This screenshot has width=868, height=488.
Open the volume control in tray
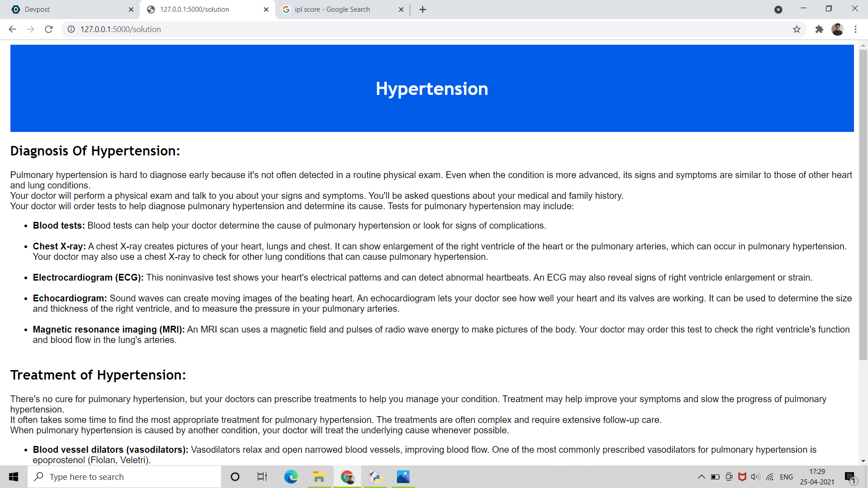click(x=755, y=477)
